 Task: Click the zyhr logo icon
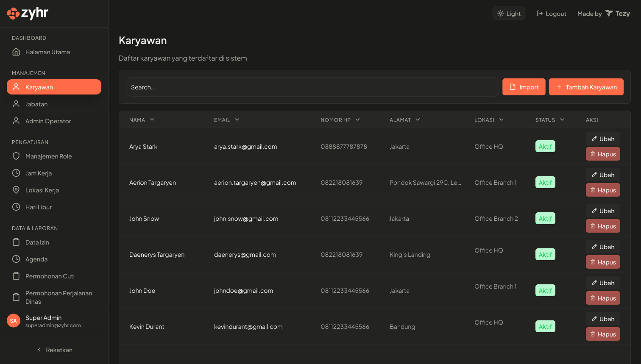click(13, 14)
